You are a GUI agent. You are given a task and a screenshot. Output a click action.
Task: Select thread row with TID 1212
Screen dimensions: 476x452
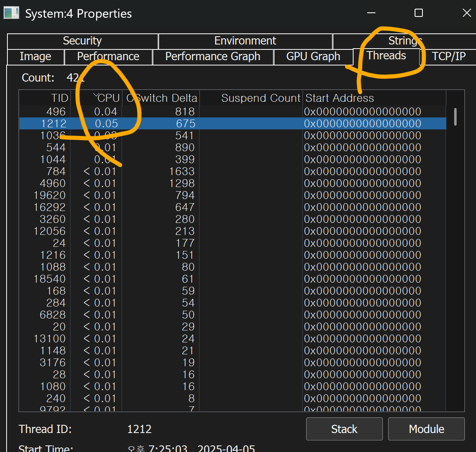pyautogui.click(x=232, y=124)
